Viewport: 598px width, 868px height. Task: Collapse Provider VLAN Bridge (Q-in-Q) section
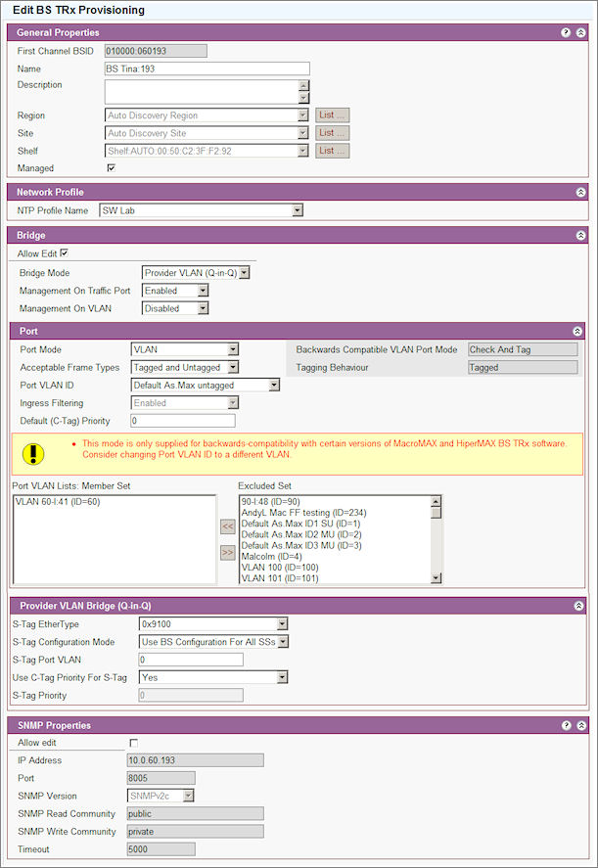pyautogui.click(x=577, y=606)
